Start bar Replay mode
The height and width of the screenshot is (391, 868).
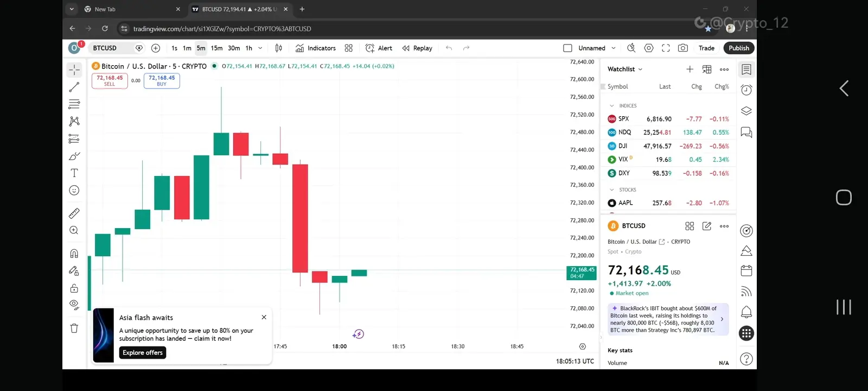point(417,48)
